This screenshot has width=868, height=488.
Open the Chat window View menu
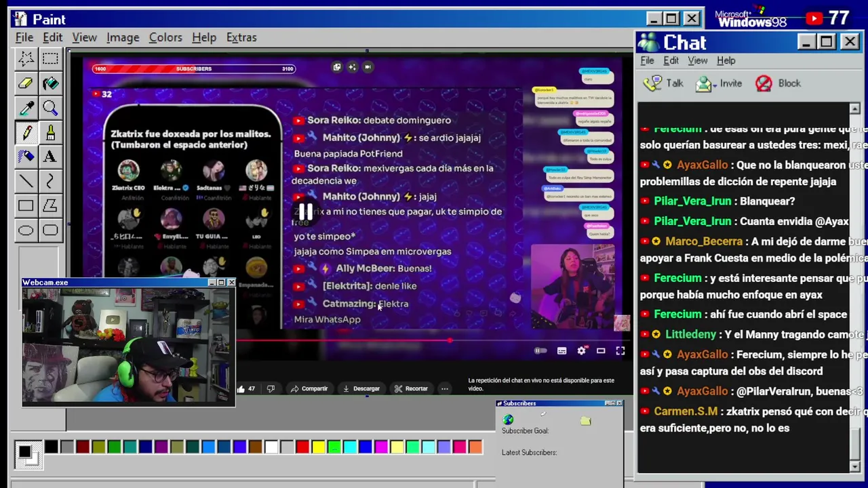(x=697, y=60)
